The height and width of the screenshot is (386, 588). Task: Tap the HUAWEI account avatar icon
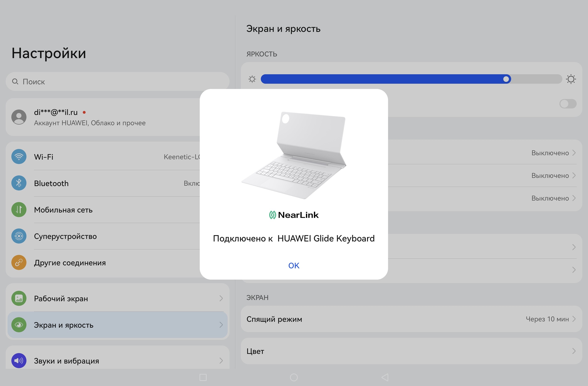(x=19, y=117)
